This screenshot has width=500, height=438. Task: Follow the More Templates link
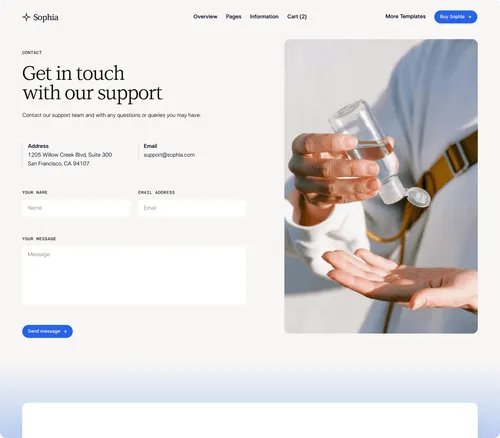click(405, 16)
